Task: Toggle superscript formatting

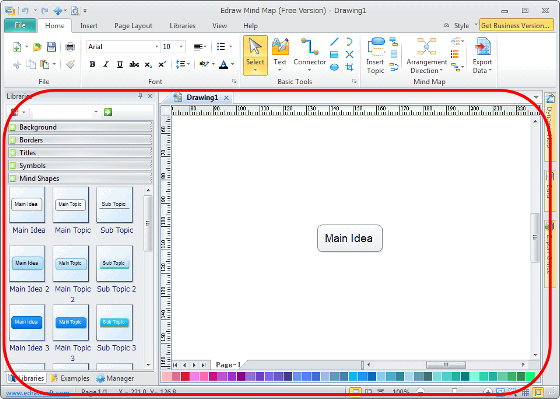Action: pos(162,64)
